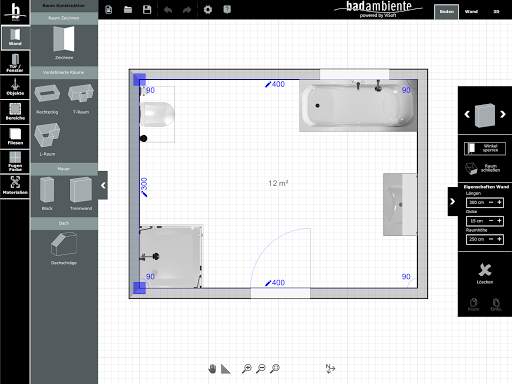Open the Materialien category
The width and height of the screenshot is (512, 384).
15,186
